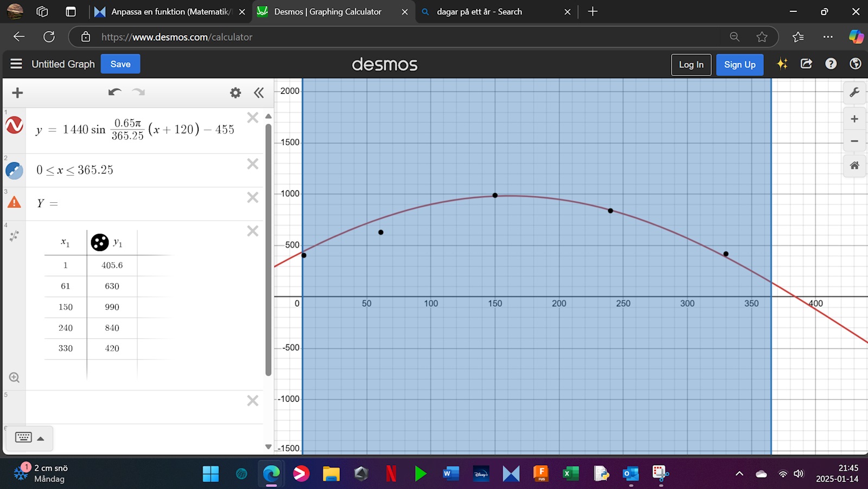The height and width of the screenshot is (489, 868).
Task: Zoom in on the graph
Action: (x=854, y=119)
